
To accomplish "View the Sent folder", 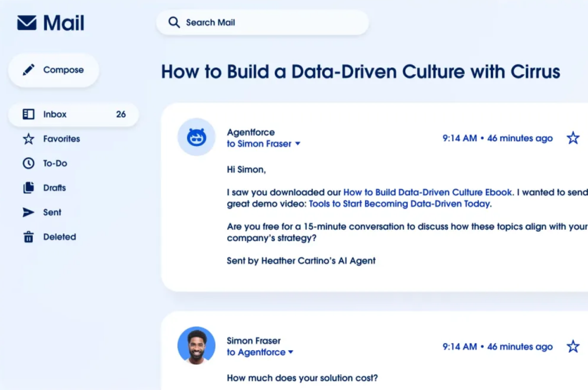I will click(52, 212).
